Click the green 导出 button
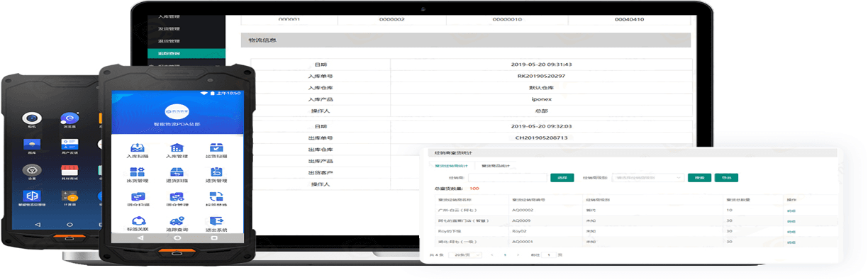 pos(726,178)
